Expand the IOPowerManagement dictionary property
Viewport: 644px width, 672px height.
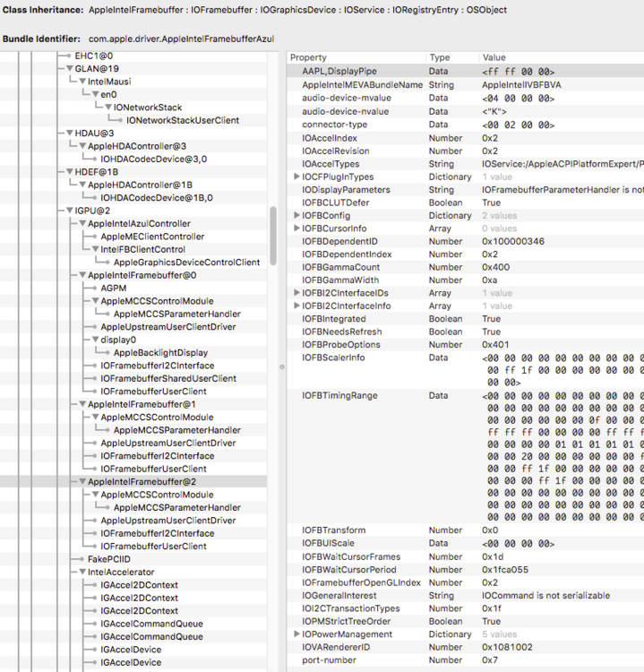click(x=296, y=634)
